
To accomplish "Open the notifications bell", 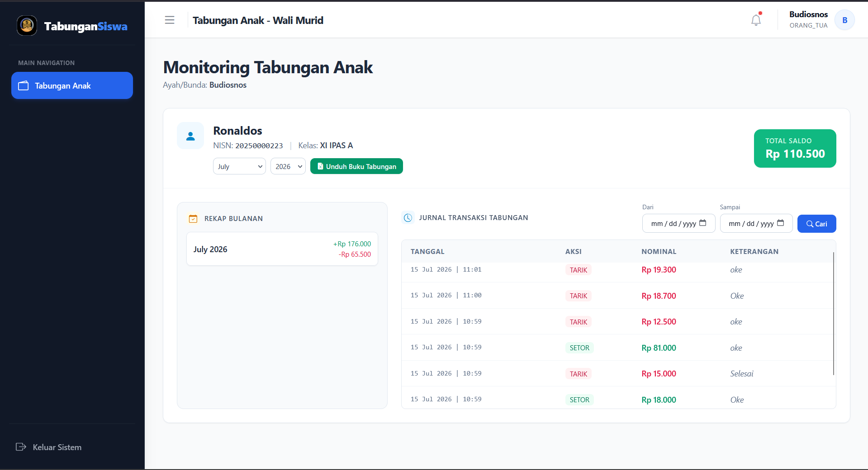I will click(x=756, y=20).
